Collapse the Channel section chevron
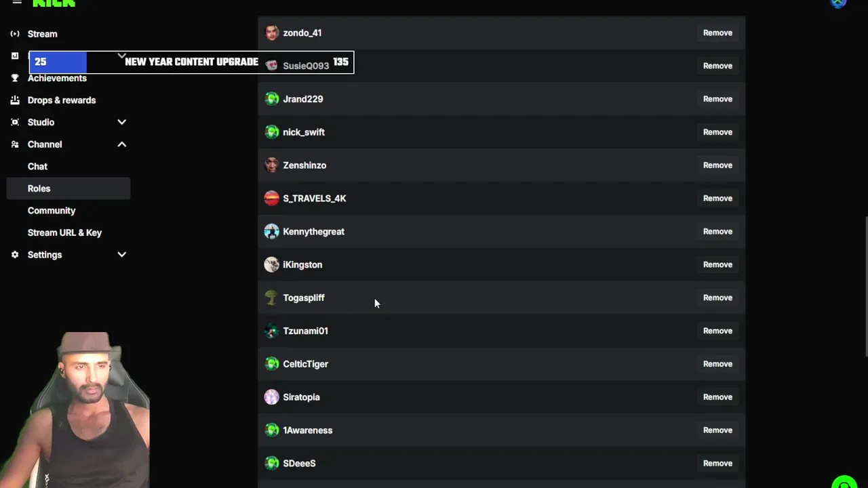Image resolution: width=868 pixels, height=488 pixels. point(121,144)
